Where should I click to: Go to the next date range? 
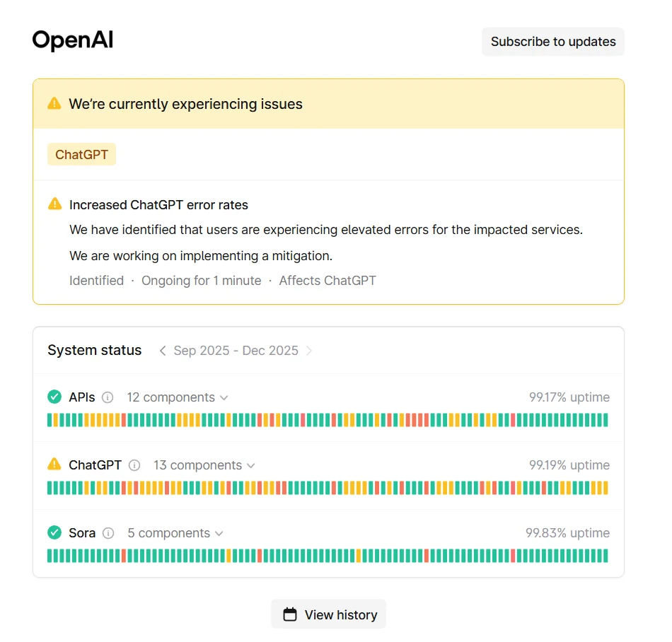(309, 351)
